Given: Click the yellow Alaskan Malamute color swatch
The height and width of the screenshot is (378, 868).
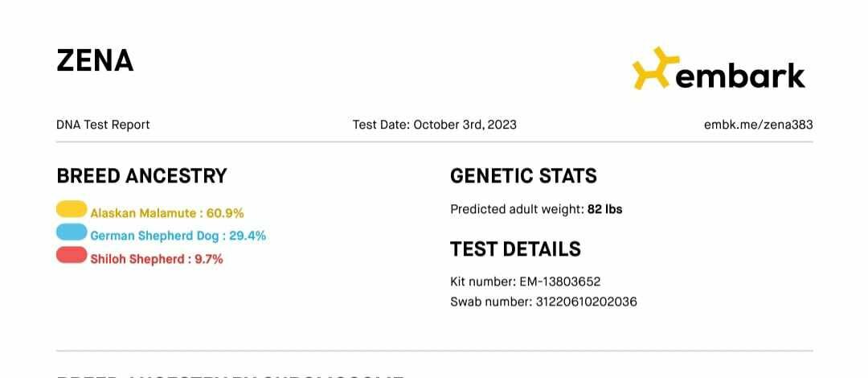Looking at the screenshot, I should [72, 209].
